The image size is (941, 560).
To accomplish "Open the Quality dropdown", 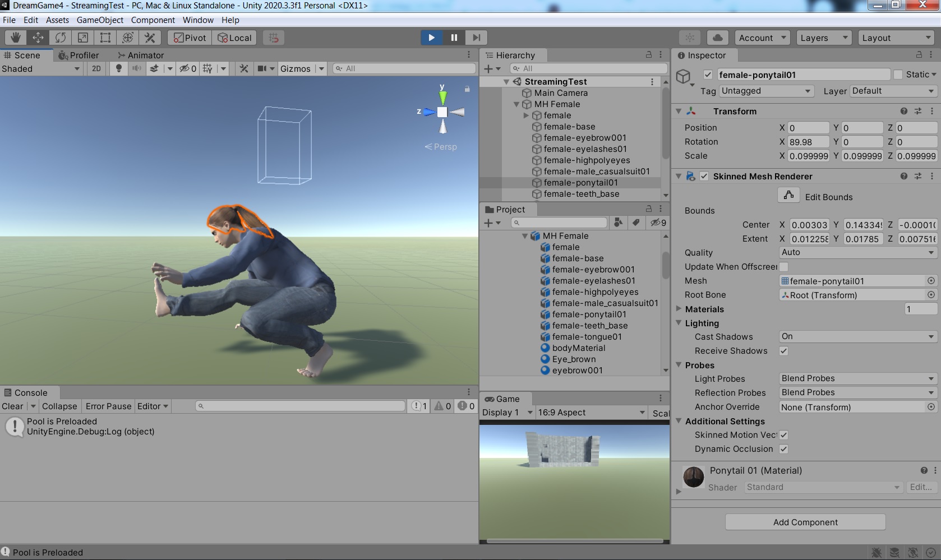I will 858,253.
